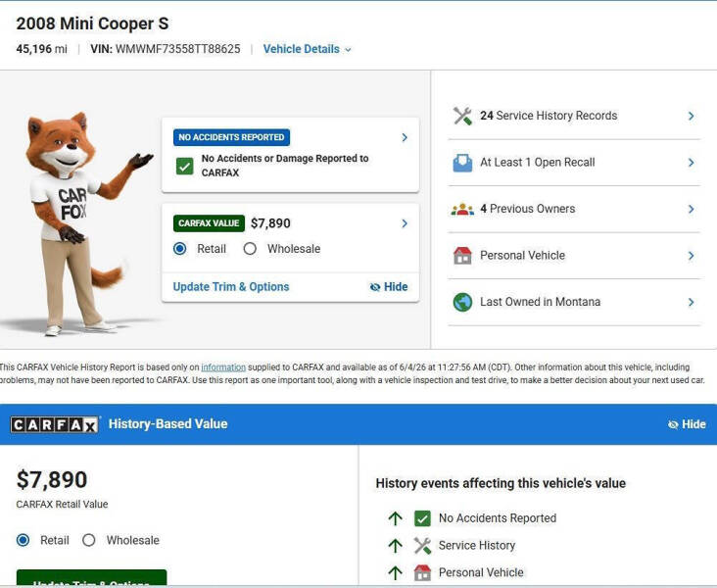The width and height of the screenshot is (717, 588).
Task: Click Update Trim & Options link
Action: click(x=231, y=287)
